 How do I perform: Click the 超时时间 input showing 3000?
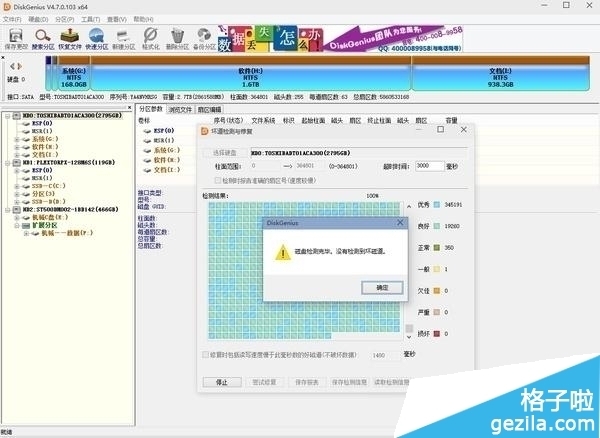tap(429, 166)
